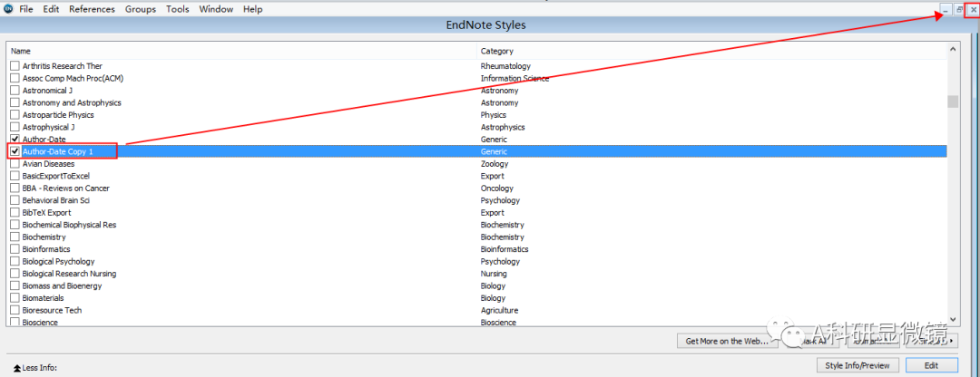The height and width of the screenshot is (377, 980).
Task: Click the Edit button at bottom right
Action: 931,365
